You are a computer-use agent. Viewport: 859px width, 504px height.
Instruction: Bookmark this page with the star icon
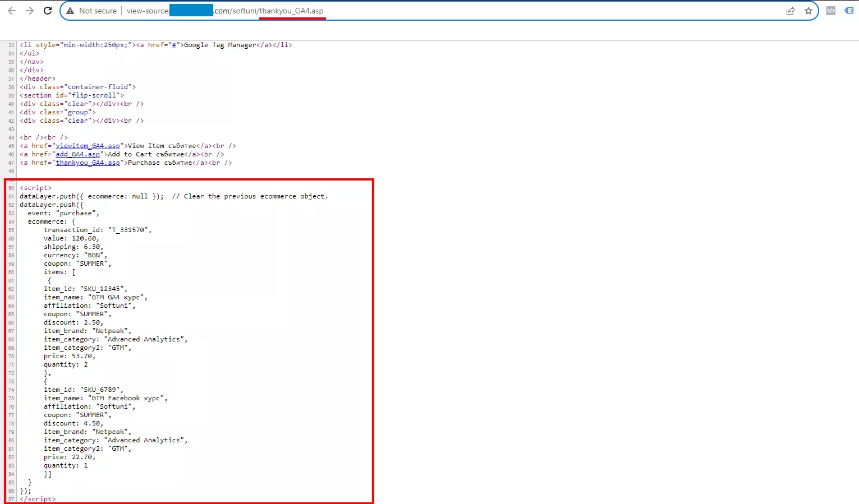809,11
